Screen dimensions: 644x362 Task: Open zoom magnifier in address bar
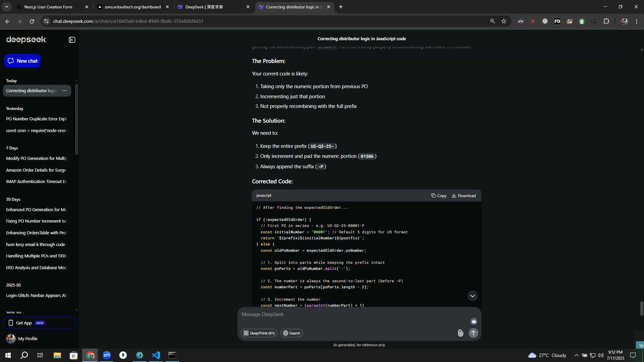click(x=492, y=21)
